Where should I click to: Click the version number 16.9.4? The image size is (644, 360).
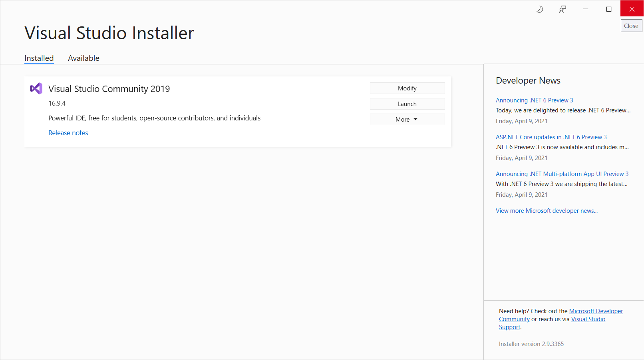pyautogui.click(x=57, y=103)
